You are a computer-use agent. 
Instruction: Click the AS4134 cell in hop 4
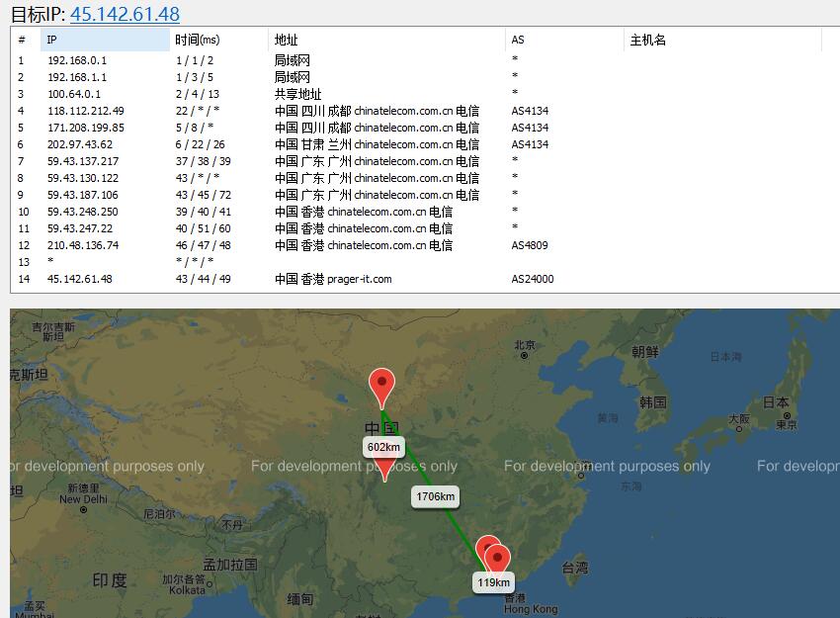pyautogui.click(x=530, y=111)
